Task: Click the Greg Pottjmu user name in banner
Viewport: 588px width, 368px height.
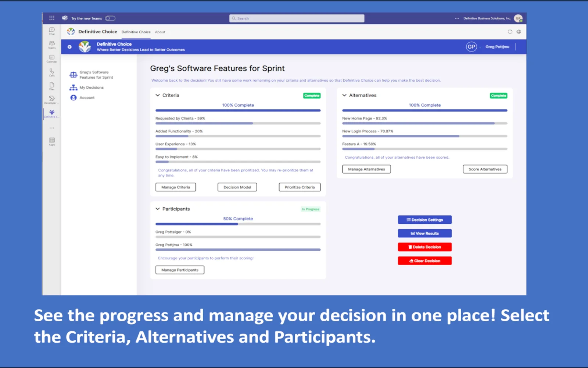Action: 497,47
